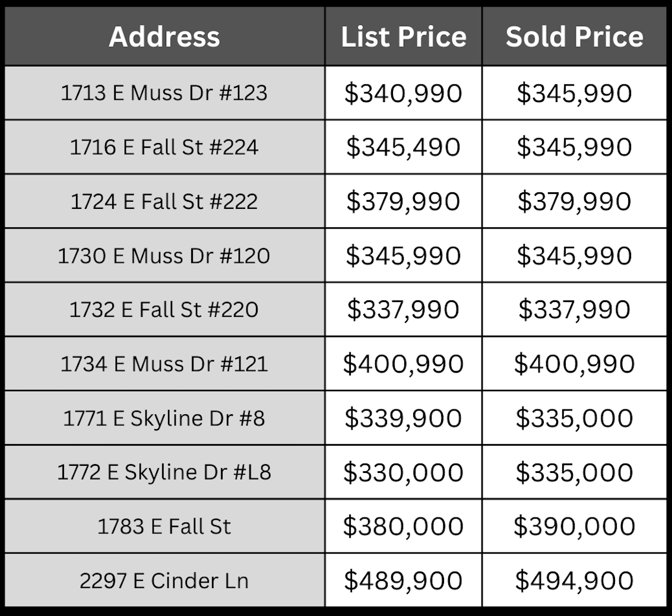
Task: Select the 1716 E Fall St #224 address
Action: (164, 147)
